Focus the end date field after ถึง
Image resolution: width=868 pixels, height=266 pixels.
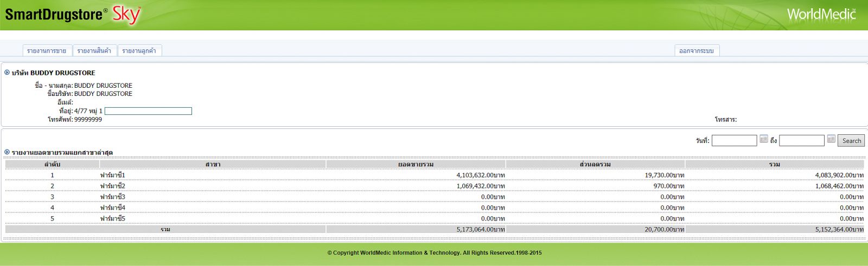click(801, 141)
